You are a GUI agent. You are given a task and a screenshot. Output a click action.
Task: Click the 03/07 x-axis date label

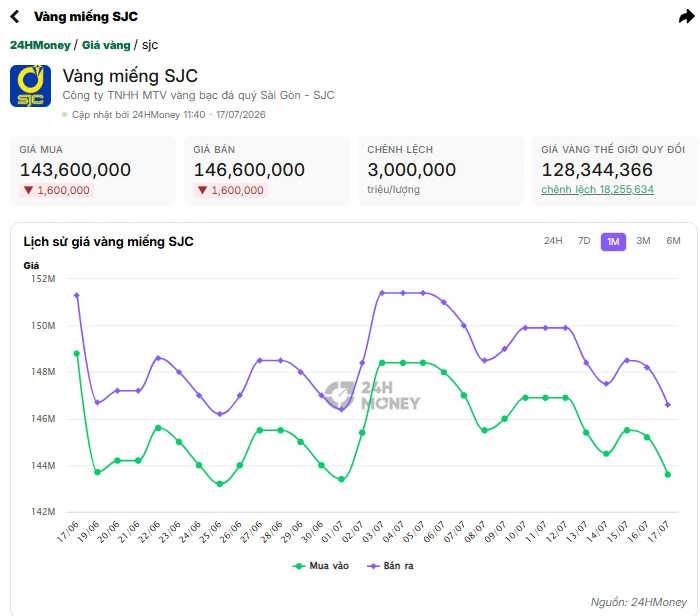[x=372, y=531]
